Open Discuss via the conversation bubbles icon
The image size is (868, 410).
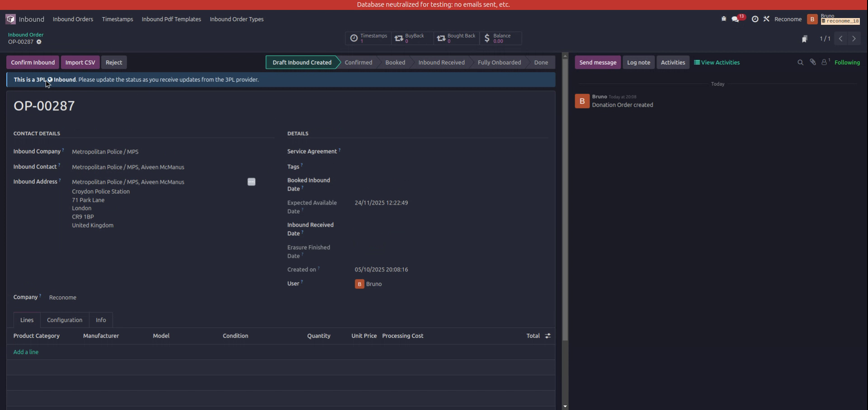pyautogui.click(x=735, y=19)
